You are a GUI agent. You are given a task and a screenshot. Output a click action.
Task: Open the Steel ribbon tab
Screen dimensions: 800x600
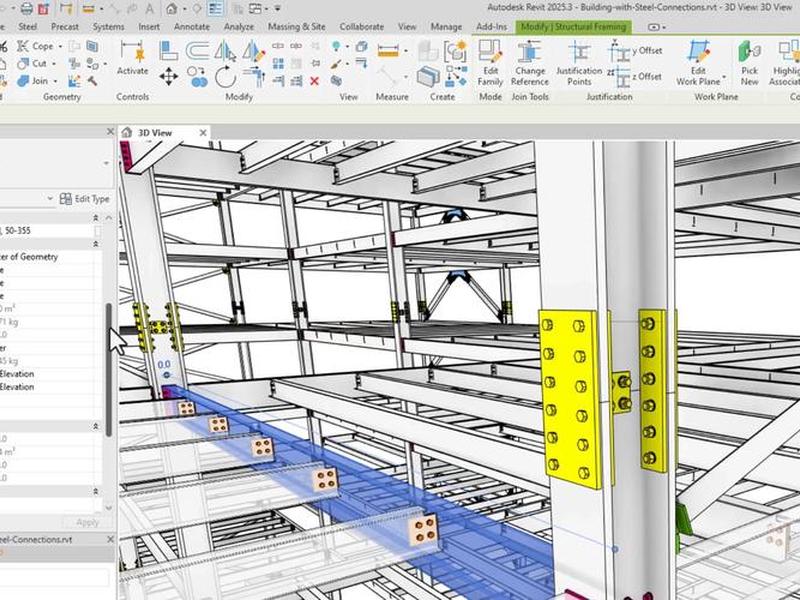coord(28,27)
